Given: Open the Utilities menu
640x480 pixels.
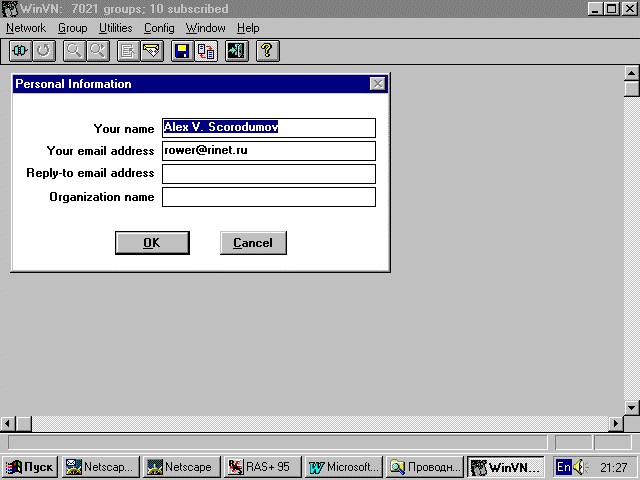Looking at the screenshot, I should pyautogui.click(x=116, y=28).
